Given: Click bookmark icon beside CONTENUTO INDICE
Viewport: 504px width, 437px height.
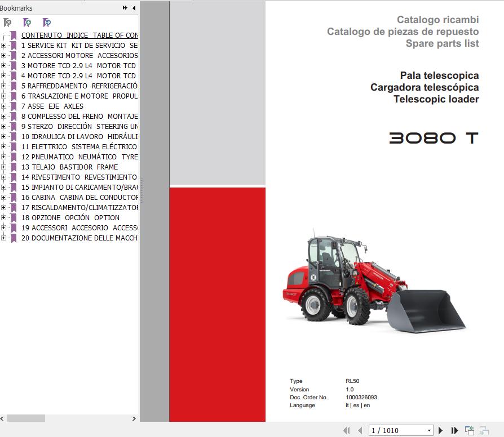Looking at the screenshot, I should (x=14, y=35).
